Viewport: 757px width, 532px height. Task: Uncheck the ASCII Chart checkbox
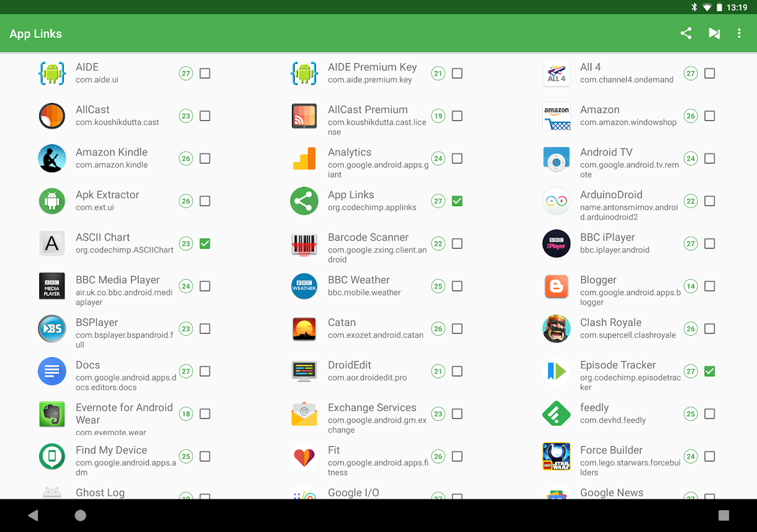[205, 243]
